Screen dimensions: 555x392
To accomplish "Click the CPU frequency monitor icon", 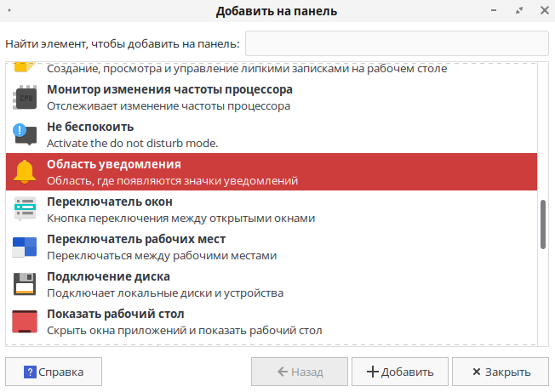I will (25, 97).
